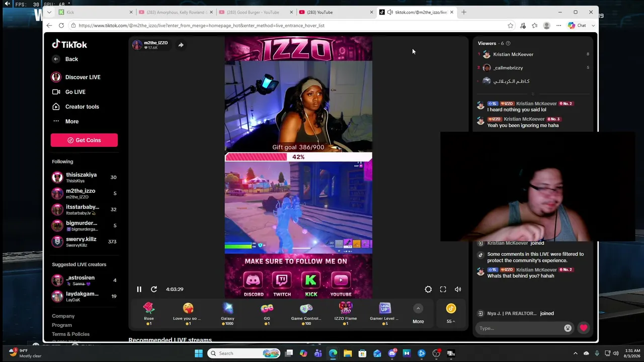Open the weather widget showing 94°F
Viewport: 644px width, 362px height.
coord(25,353)
